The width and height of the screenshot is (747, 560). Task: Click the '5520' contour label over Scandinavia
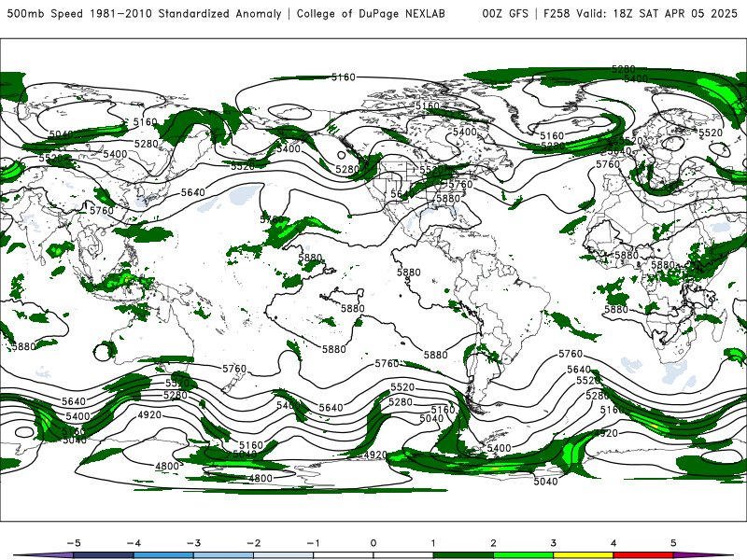point(711,133)
